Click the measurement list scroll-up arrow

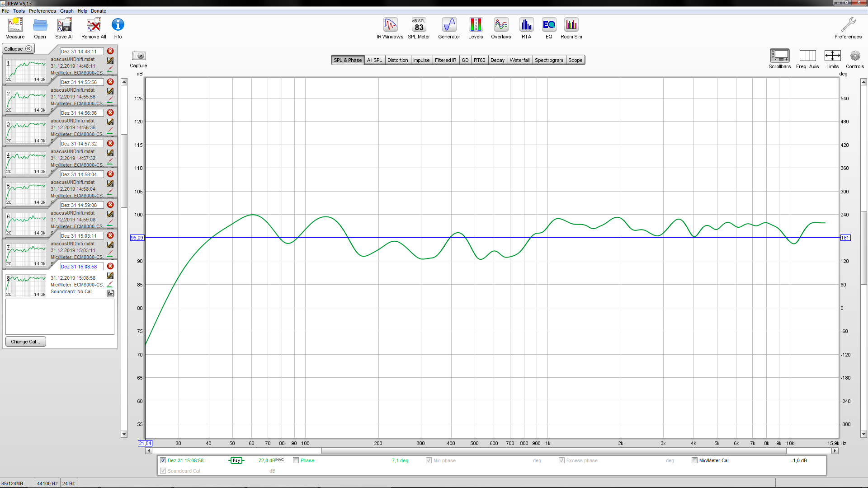click(124, 82)
